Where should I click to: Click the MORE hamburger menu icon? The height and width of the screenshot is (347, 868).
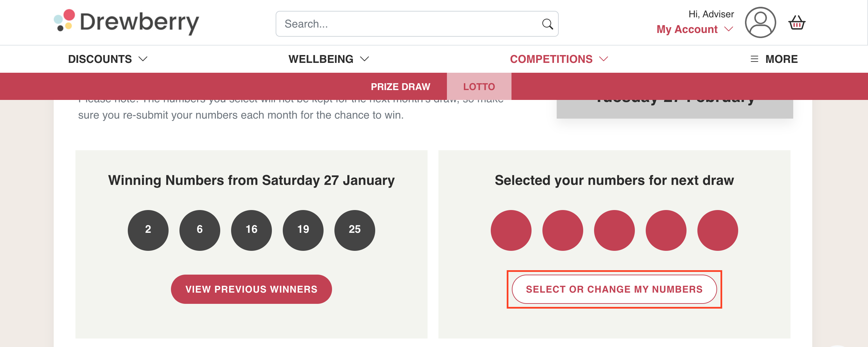click(x=754, y=59)
